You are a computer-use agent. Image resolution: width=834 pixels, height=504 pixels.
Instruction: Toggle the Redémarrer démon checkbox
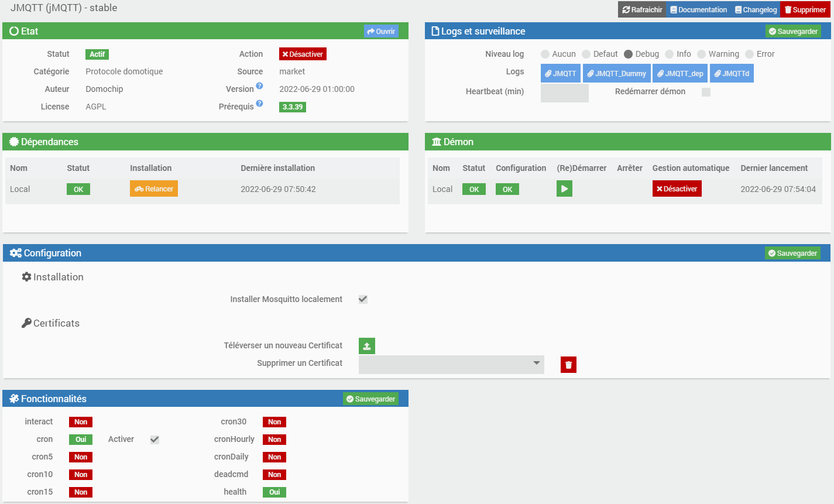point(706,92)
